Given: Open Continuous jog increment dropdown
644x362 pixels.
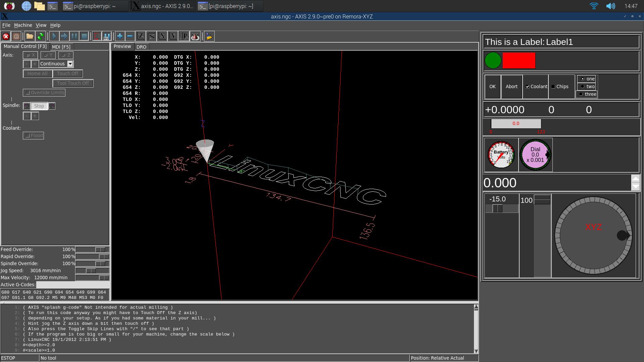Looking at the screenshot, I should (70, 64).
